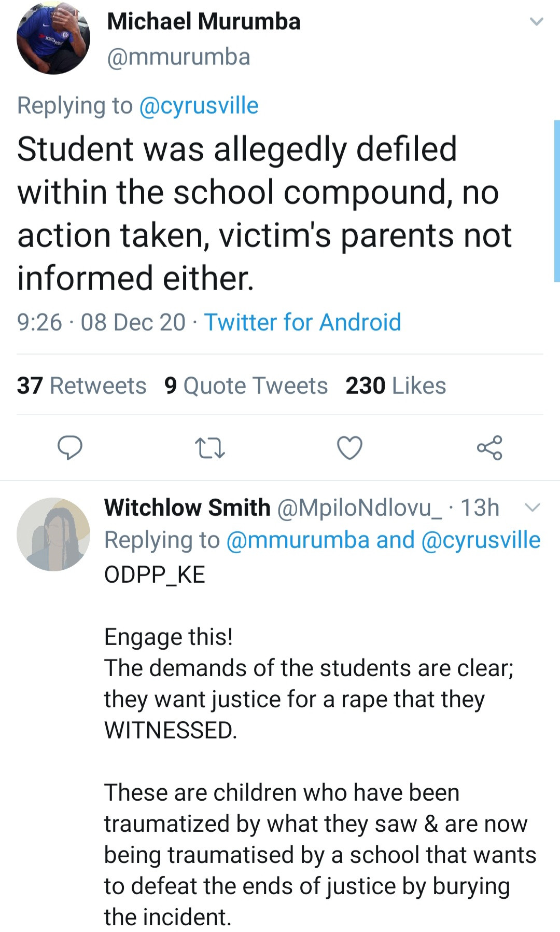
Task: Open @cyrusville mention in Witchlow's reply
Action: (x=481, y=540)
